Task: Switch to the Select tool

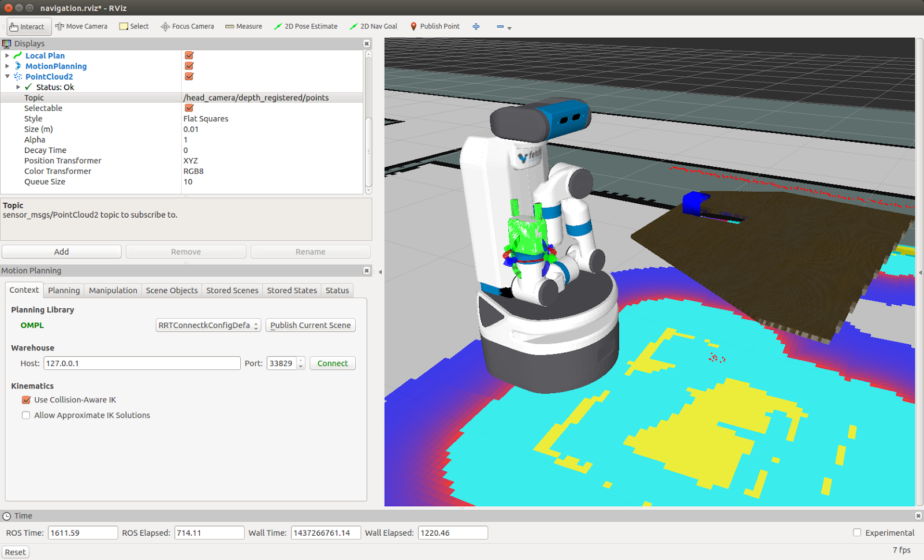Action: click(133, 26)
